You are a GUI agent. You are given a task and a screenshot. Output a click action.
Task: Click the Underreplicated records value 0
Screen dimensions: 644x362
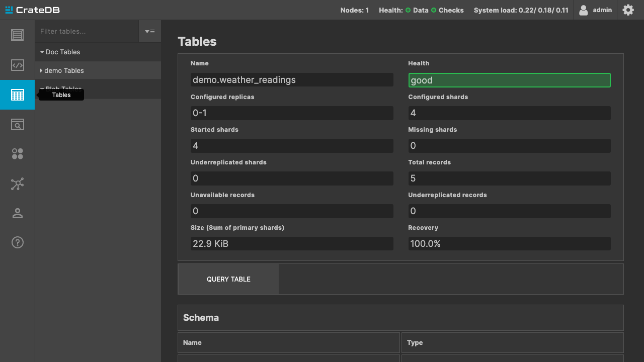pyautogui.click(x=509, y=211)
